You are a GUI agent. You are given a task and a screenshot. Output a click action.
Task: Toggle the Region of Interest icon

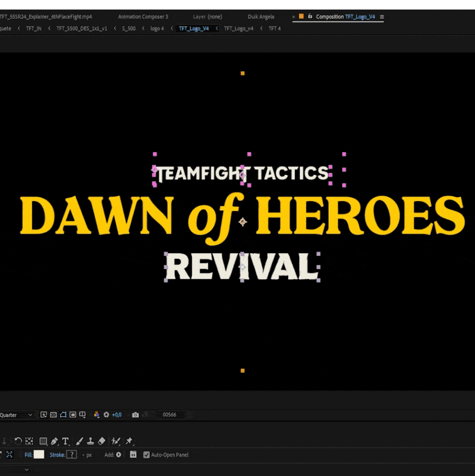coord(73,415)
